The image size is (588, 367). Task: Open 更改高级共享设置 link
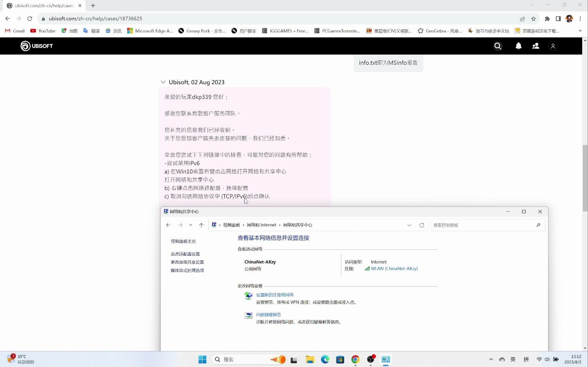(x=187, y=262)
